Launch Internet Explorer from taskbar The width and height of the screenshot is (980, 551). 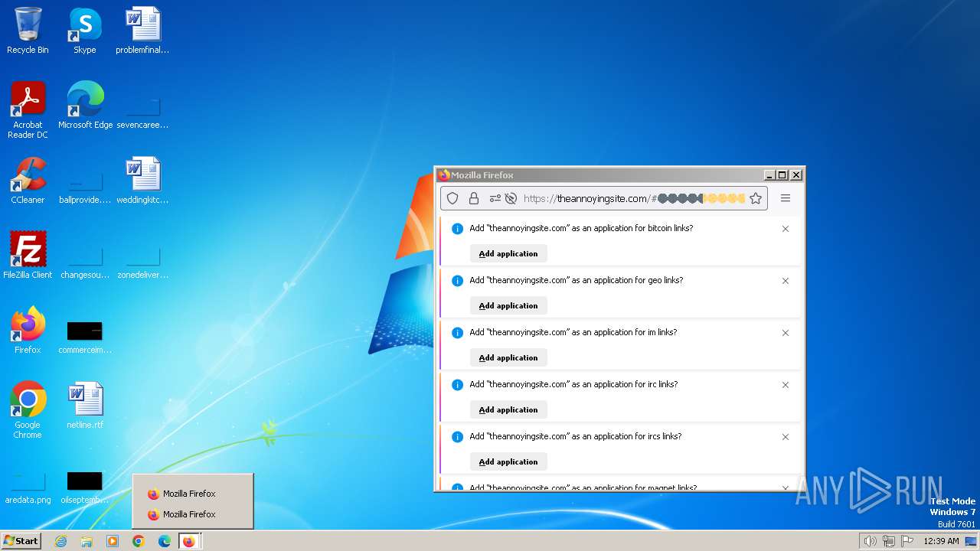pyautogui.click(x=60, y=541)
